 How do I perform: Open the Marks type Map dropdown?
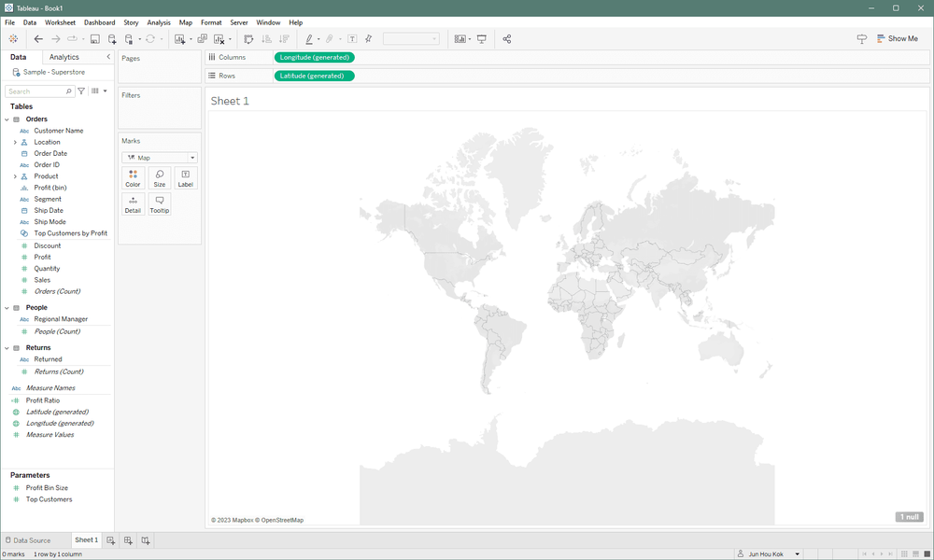point(159,158)
